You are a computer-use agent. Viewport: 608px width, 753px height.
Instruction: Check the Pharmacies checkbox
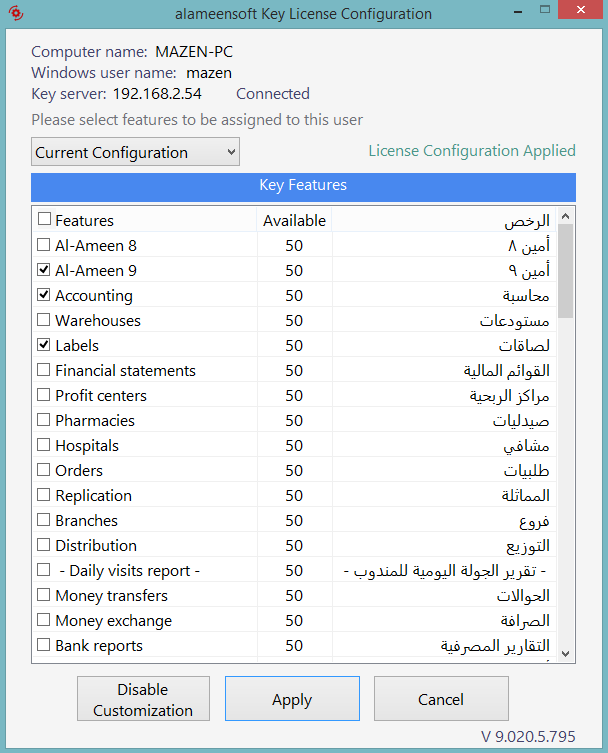pyautogui.click(x=44, y=420)
